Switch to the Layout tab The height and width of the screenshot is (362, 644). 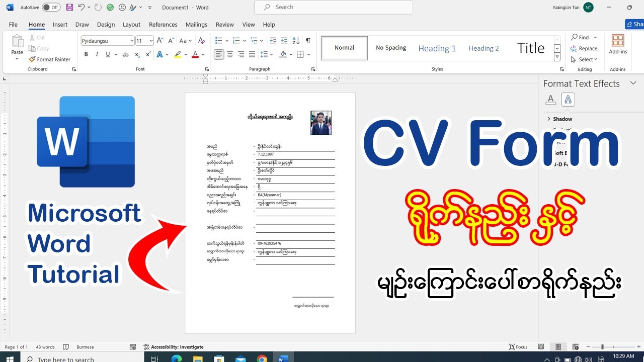pos(131,25)
